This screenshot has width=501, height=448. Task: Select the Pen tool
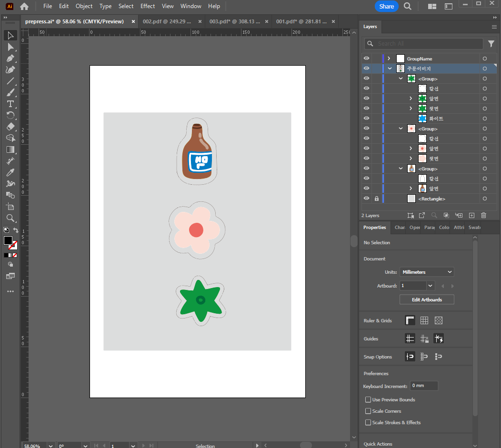(10, 59)
